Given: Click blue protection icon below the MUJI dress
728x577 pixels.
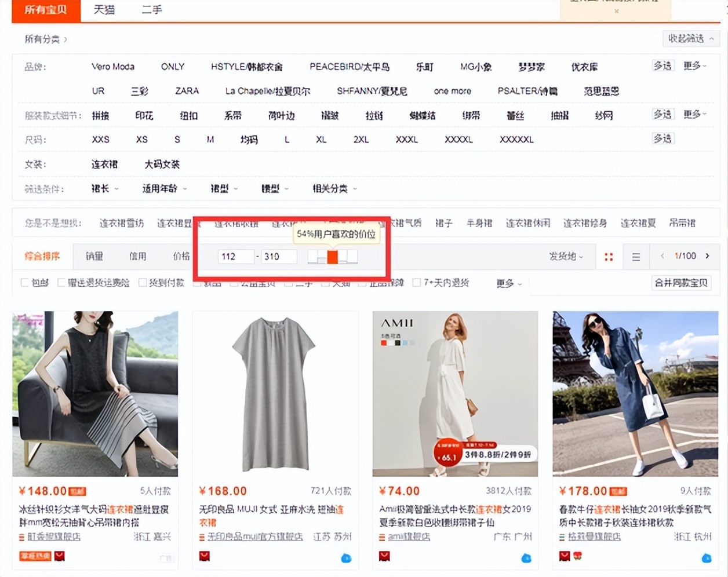Looking at the screenshot, I should point(346,558).
